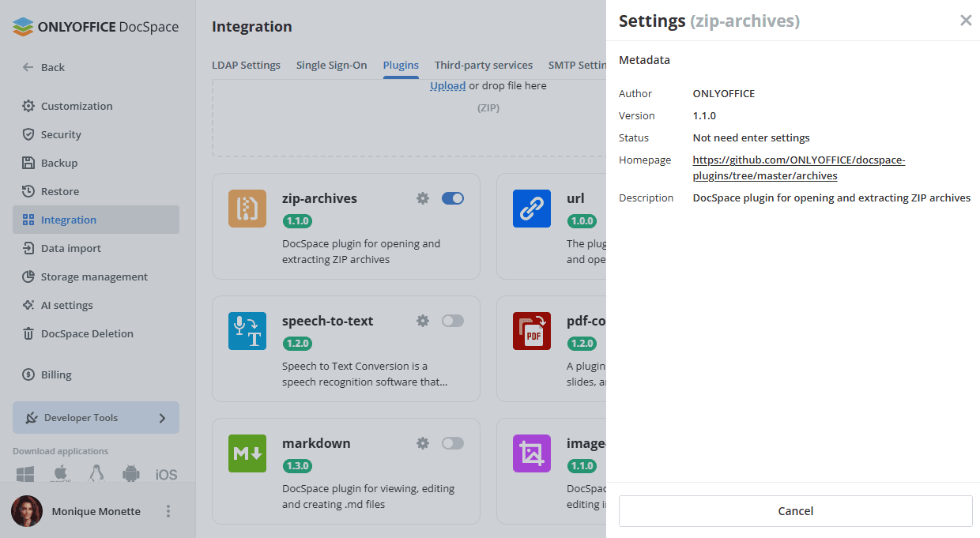Open settings gear for zip-archives plugin
980x538 pixels.
tap(423, 198)
